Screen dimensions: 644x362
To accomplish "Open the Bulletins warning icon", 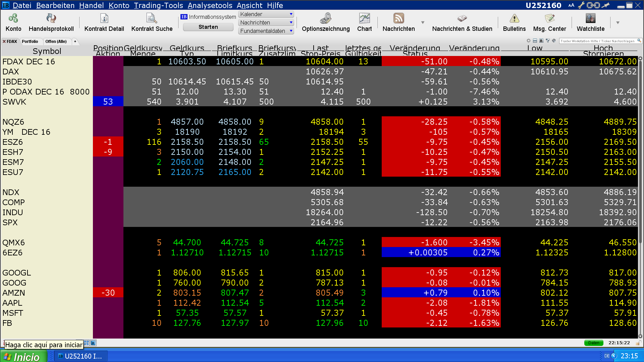I will (x=514, y=18).
